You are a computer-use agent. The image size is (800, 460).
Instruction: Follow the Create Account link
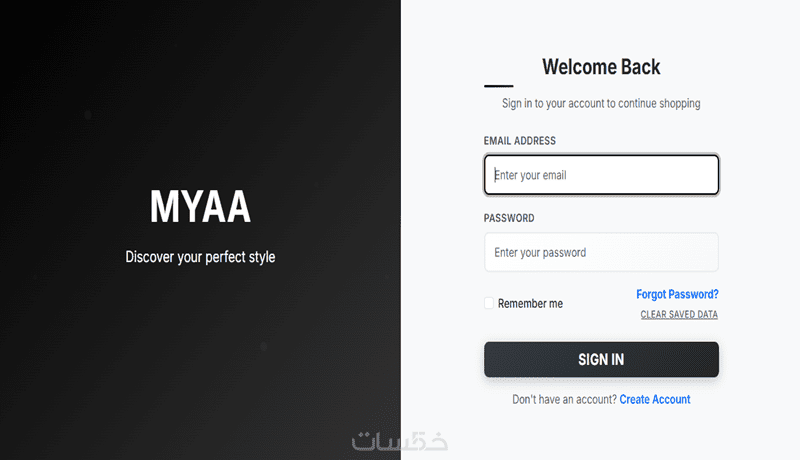coord(655,399)
